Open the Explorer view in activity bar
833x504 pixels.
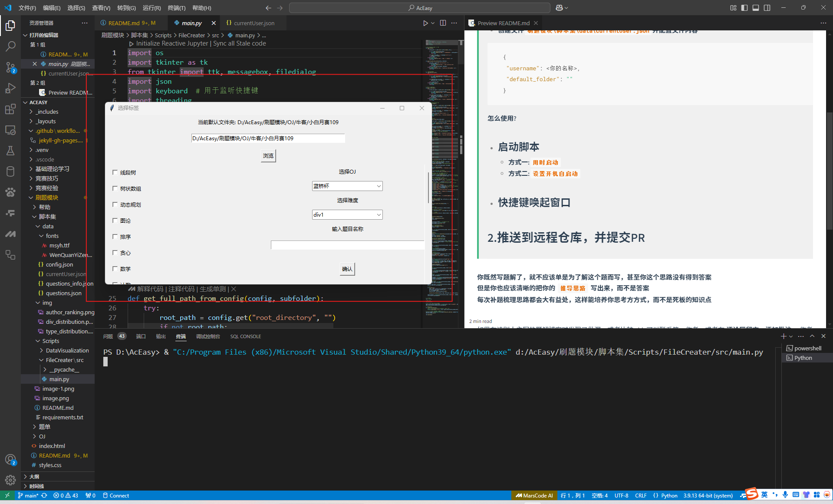[10, 26]
